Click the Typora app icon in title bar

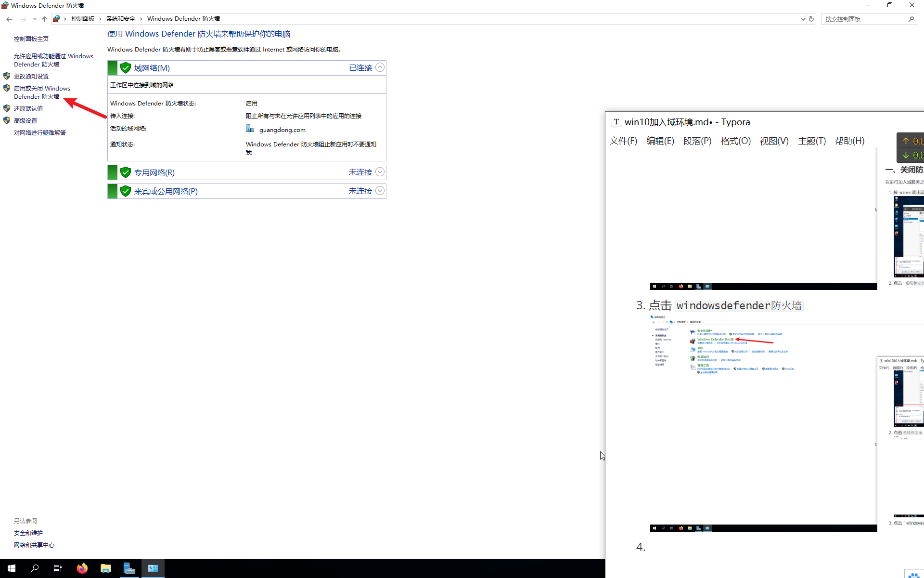tap(616, 122)
